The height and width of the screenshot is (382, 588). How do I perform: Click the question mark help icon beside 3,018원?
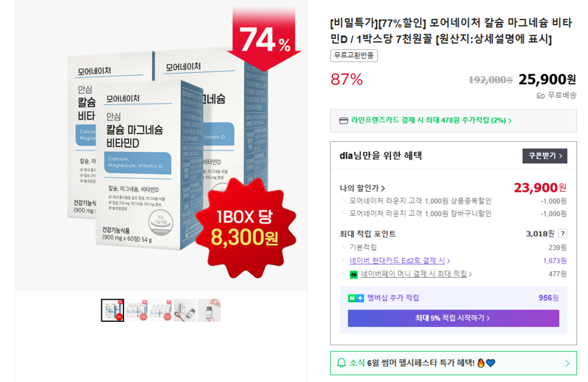point(562,234)
